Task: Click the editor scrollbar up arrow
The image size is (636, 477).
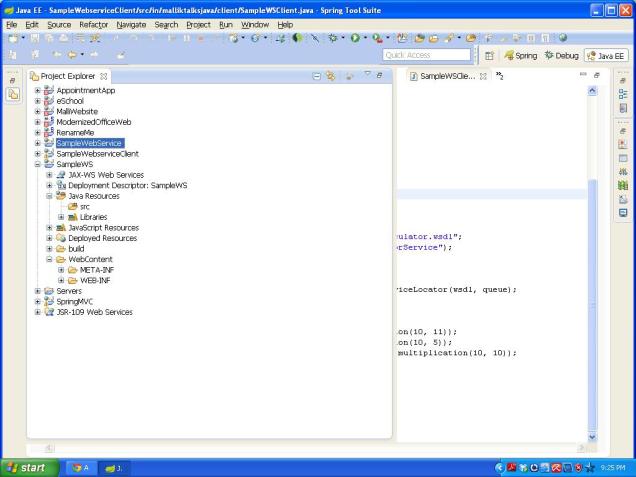Action: point(592,90)
